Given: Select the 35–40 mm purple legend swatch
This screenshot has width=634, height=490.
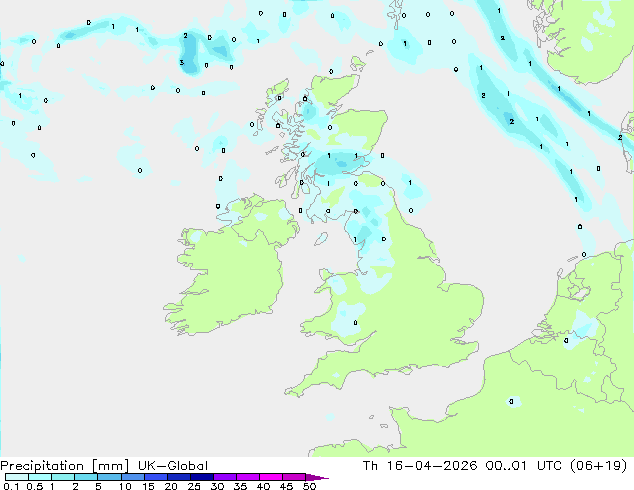Looking at the screenshot, I should pos(247,477).
